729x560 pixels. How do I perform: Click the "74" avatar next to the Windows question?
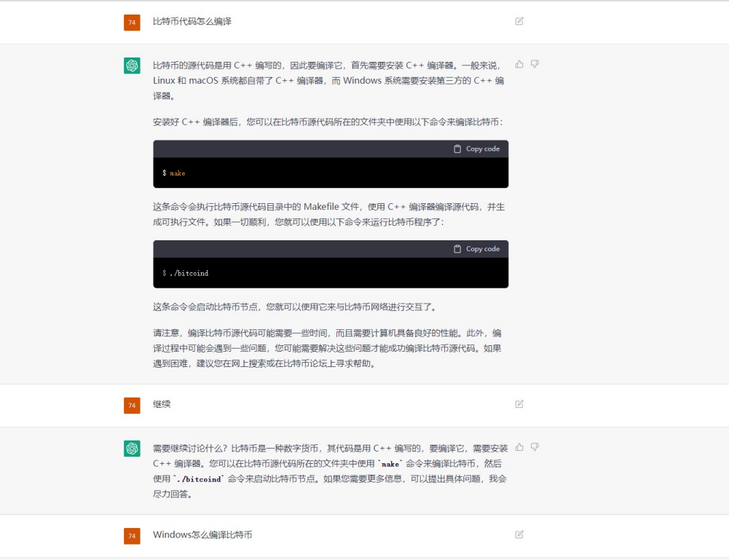tap(132, 535)
